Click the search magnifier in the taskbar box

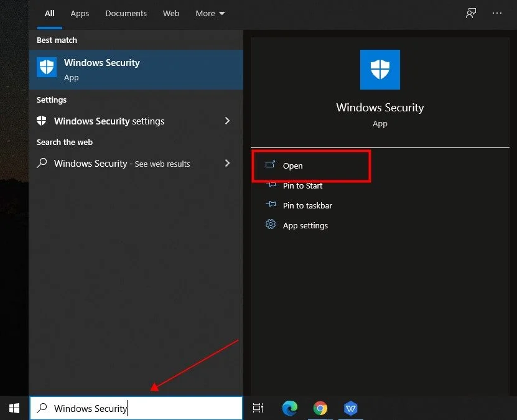[42, 408]
